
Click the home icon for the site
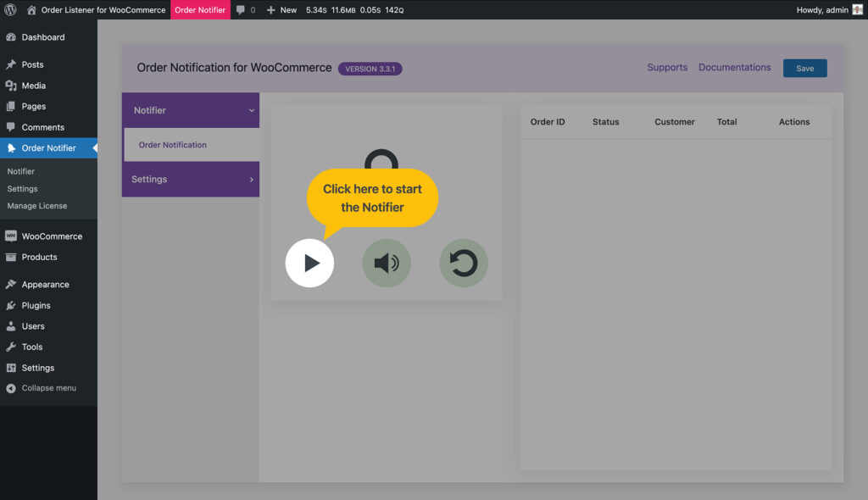pos(31,9)
